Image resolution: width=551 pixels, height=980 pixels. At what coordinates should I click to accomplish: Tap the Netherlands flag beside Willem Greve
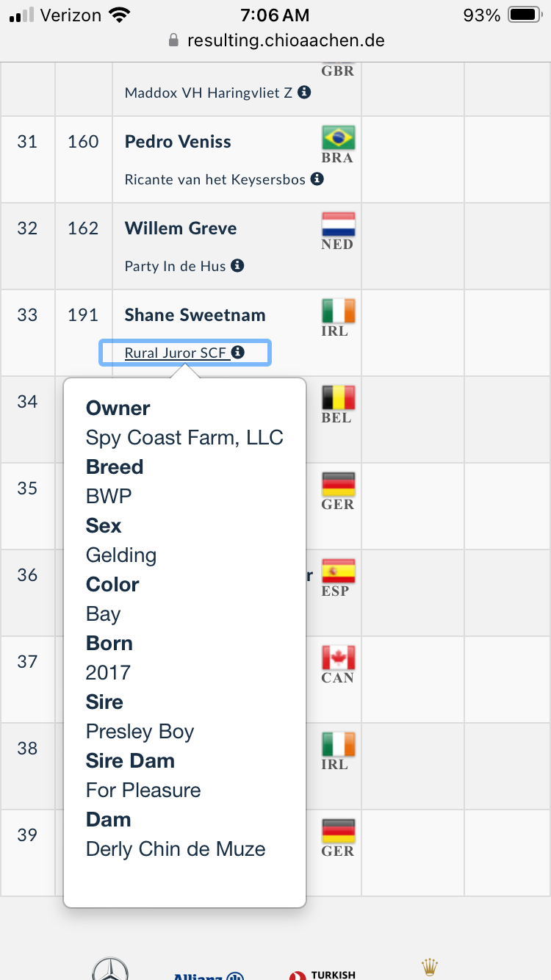click(338, 224)
